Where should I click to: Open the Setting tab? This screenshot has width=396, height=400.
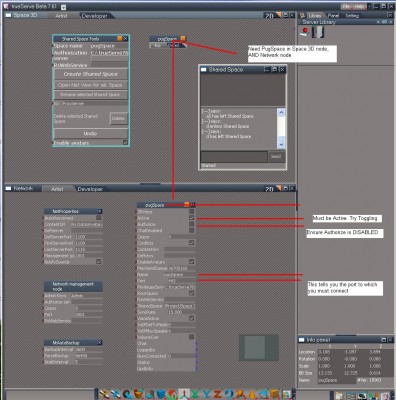352,15
